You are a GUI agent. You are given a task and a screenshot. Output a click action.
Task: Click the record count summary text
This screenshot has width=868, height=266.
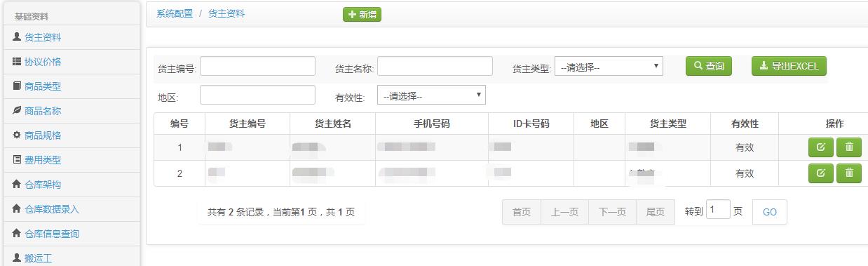(x=281, y=212)
